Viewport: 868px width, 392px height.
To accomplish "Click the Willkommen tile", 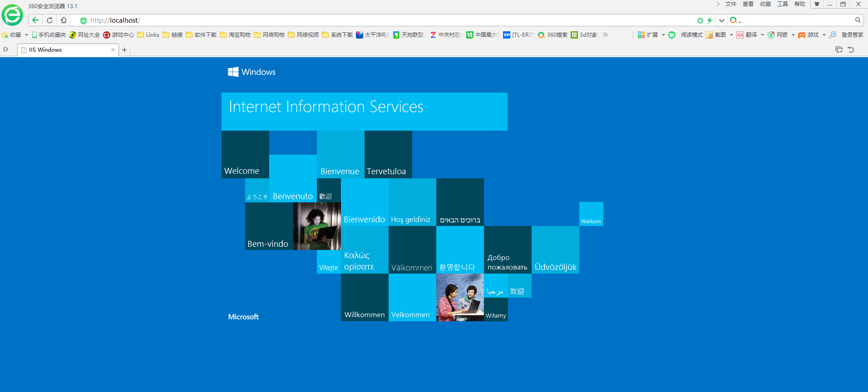I will pos(365,297).
